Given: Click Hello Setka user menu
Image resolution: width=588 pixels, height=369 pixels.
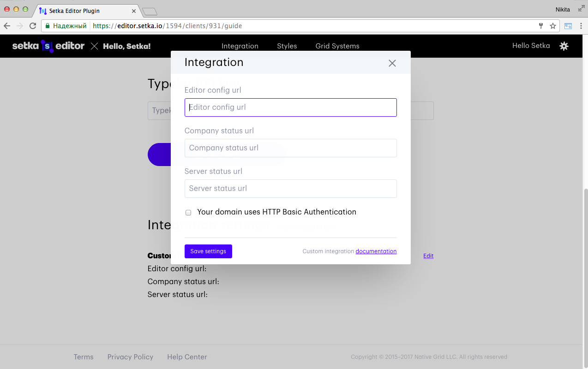Looking at the screenshot, I should pos(531,46).
